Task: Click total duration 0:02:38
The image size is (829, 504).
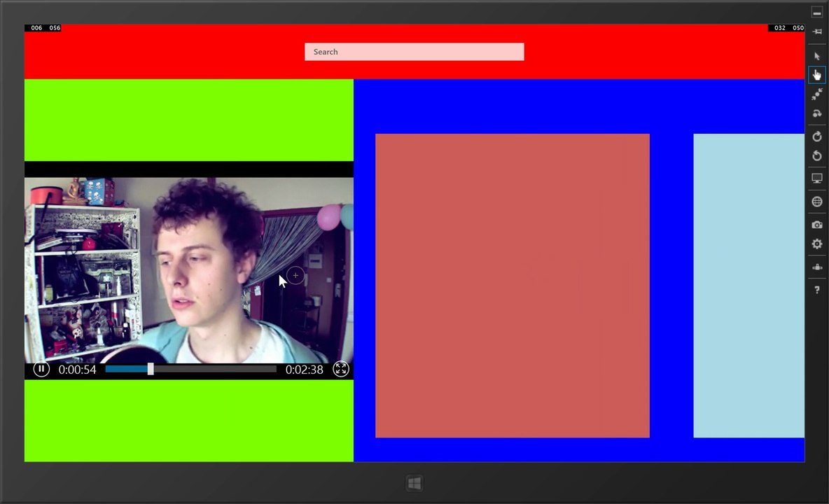Action: pos(304,370)
